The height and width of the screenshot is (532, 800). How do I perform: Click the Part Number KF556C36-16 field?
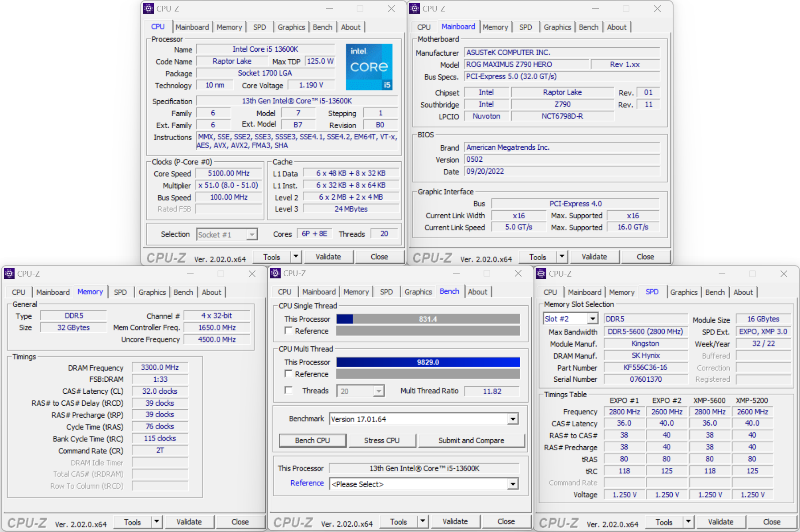click(x=645, y=368)
